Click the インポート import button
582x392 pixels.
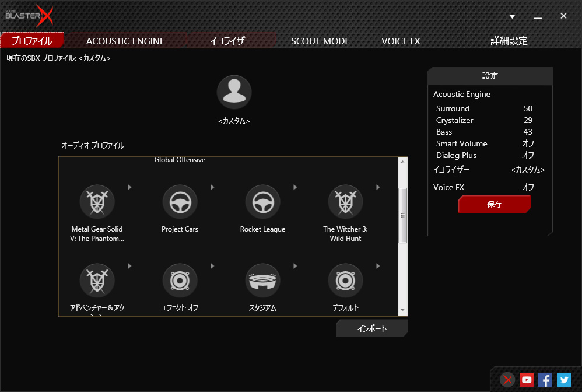pos(371,328)
